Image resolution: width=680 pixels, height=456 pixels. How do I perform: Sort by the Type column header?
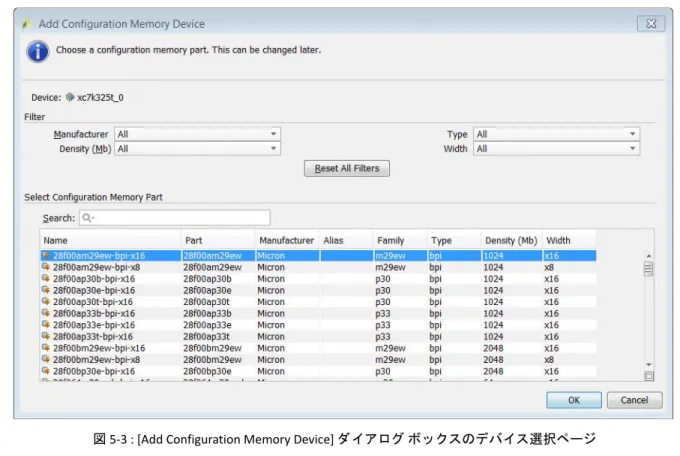(x=454, y=240)
